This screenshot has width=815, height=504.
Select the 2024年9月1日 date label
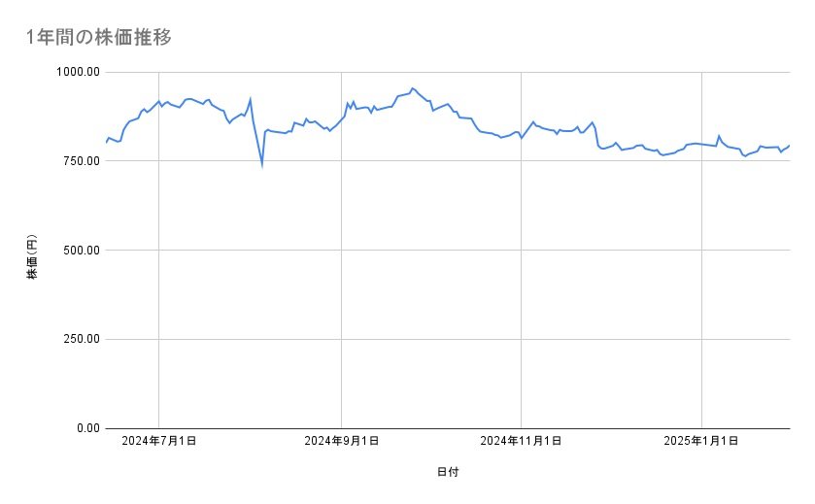pos(341,441)
